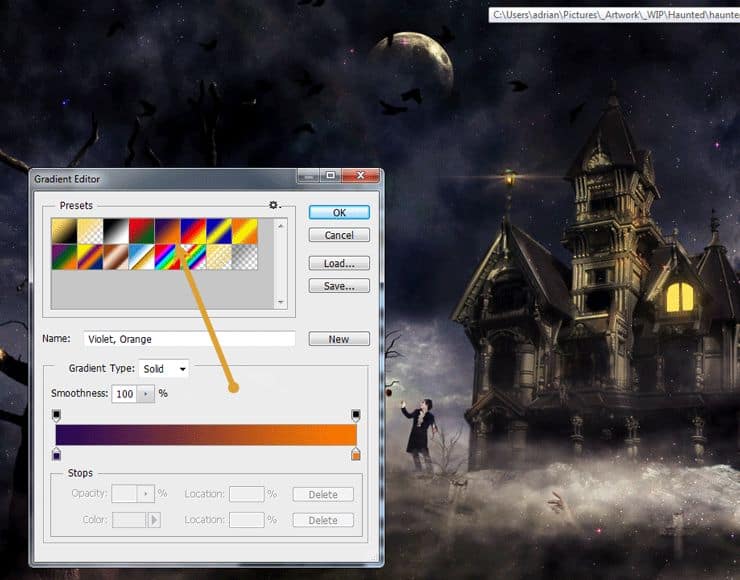Confirm gradient with the OK button

(x=339, y=212)
